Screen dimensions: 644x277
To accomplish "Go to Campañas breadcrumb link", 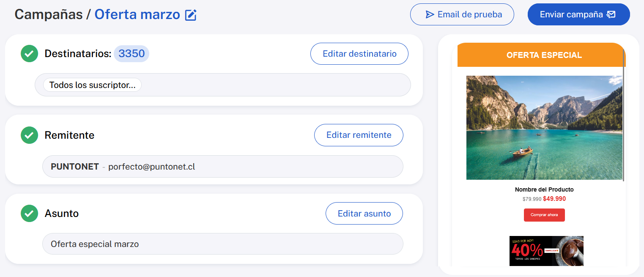I will coord(49,14).
